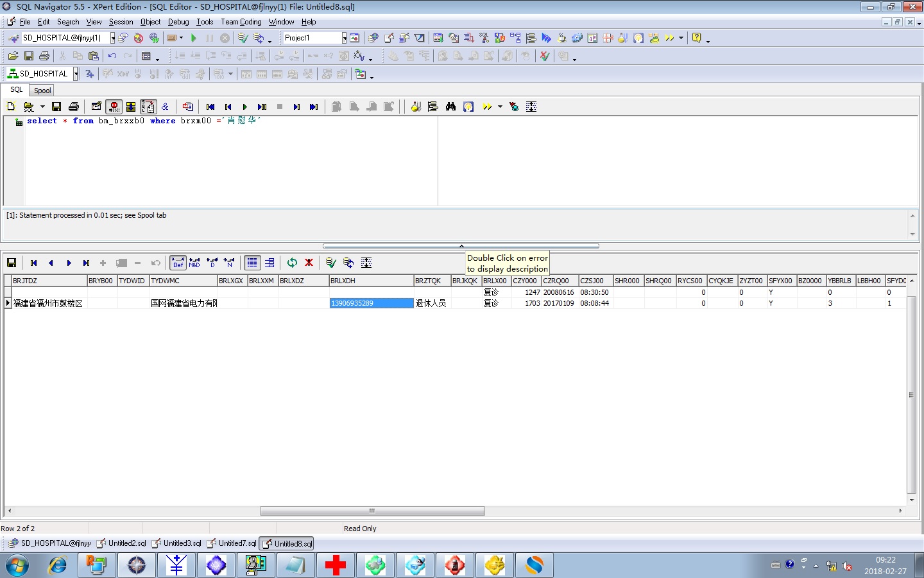Click the green Execute arrow in SQL editor toolbar

[x=244, y=107]
